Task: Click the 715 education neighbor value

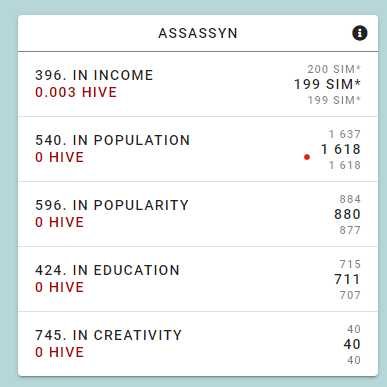Action: [x=350, y=264]
